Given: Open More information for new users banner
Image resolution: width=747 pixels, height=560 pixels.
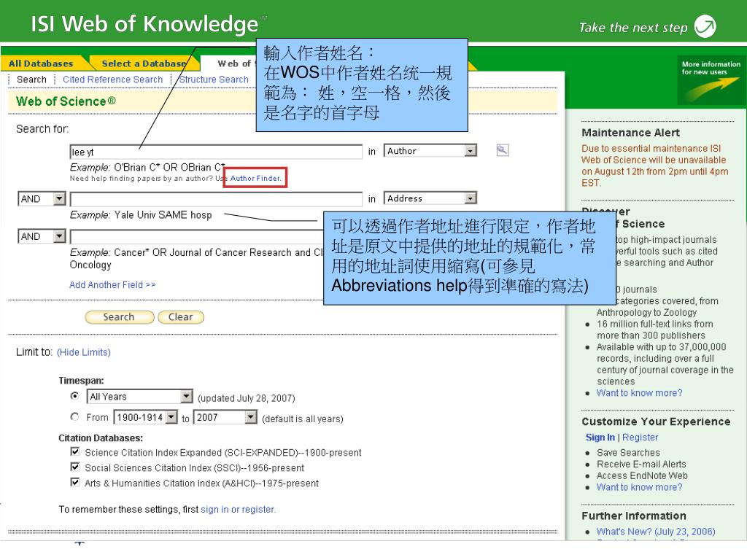Looking at the screenshot, I should coord(711,79).
